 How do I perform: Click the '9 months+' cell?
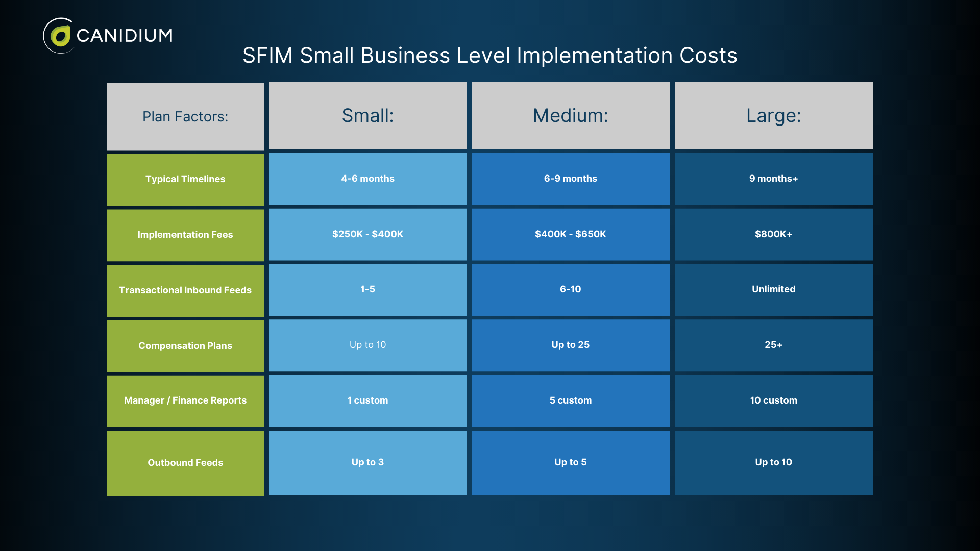(x=774, y=179)
